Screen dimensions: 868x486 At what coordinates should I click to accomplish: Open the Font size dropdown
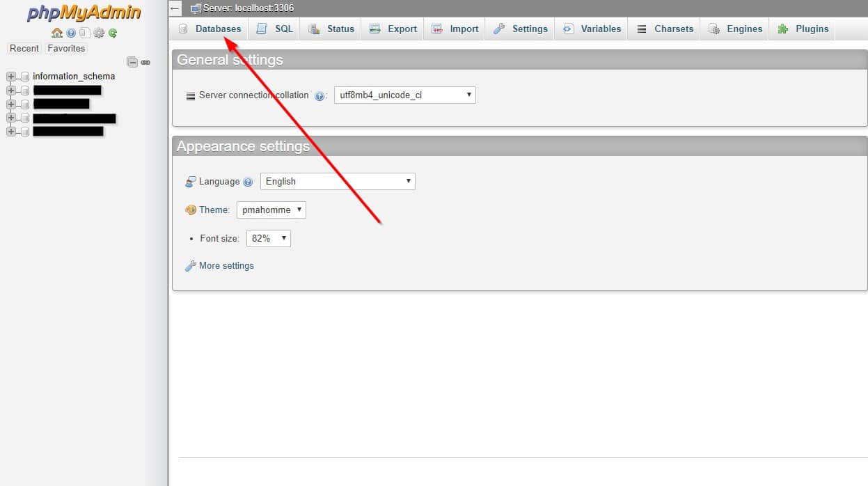click(x=268, y=239)
